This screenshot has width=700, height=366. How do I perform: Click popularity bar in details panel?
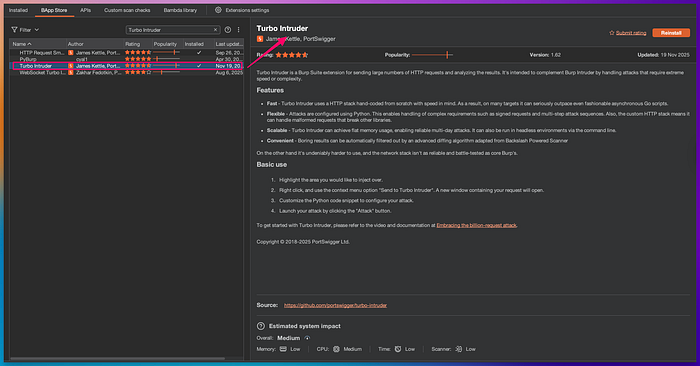click(x=432, y=55)
